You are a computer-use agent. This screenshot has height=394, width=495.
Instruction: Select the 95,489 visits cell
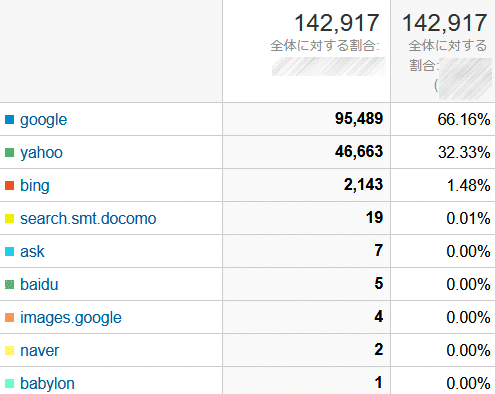point(306,119)
